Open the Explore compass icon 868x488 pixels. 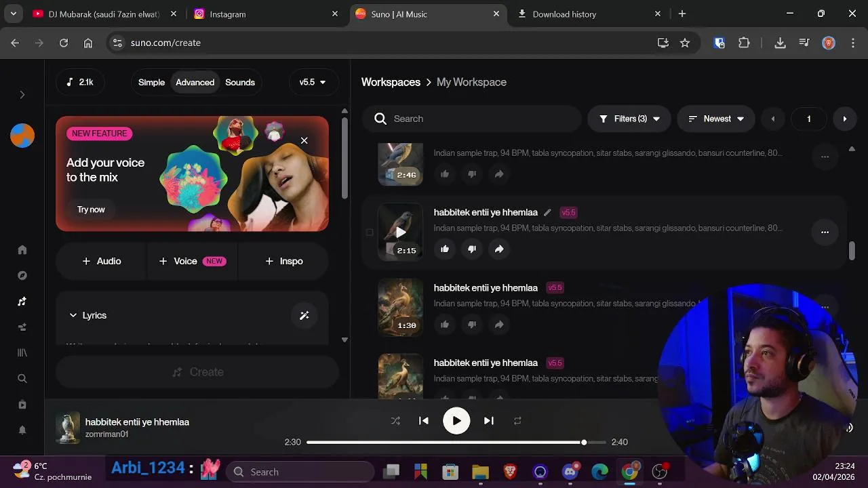(22, 276)
